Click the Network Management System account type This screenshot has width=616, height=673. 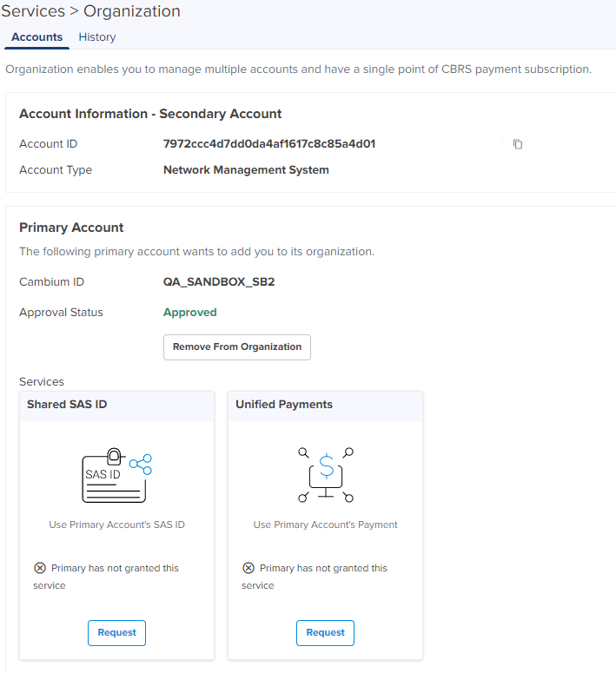(x=246, y=170)
